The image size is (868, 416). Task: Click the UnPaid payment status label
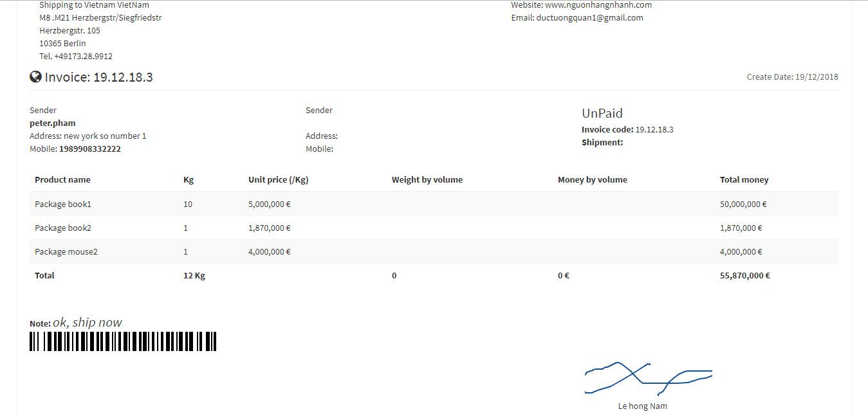pos(601,113)
